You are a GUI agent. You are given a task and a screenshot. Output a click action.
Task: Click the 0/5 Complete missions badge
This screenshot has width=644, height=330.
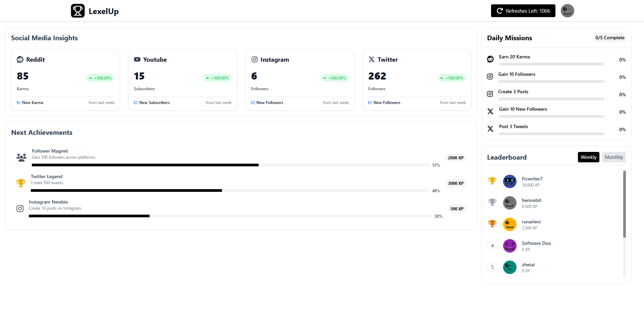tap(610, 38)
